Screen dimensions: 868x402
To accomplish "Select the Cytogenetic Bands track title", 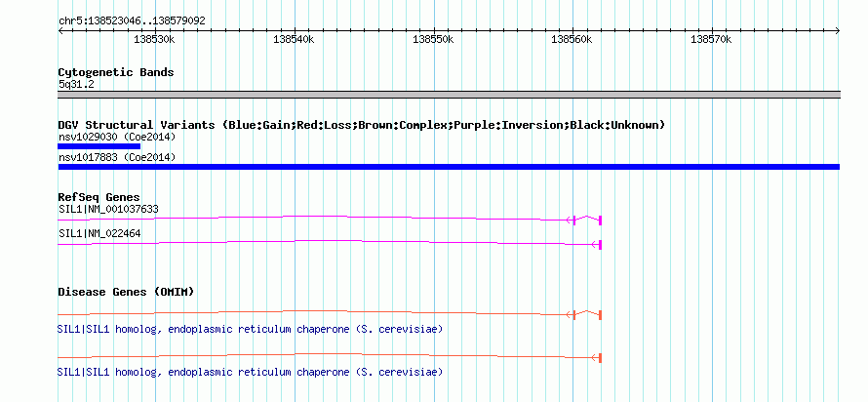I will (116, 72).
